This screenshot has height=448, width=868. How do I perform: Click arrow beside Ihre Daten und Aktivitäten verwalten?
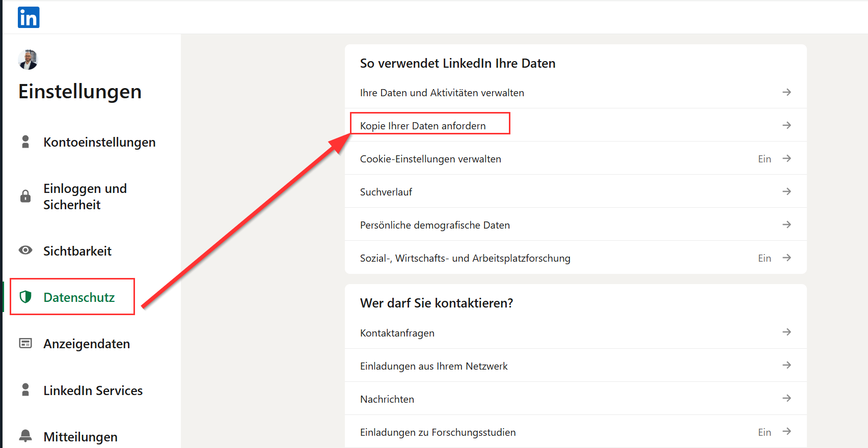coord(786,92)
